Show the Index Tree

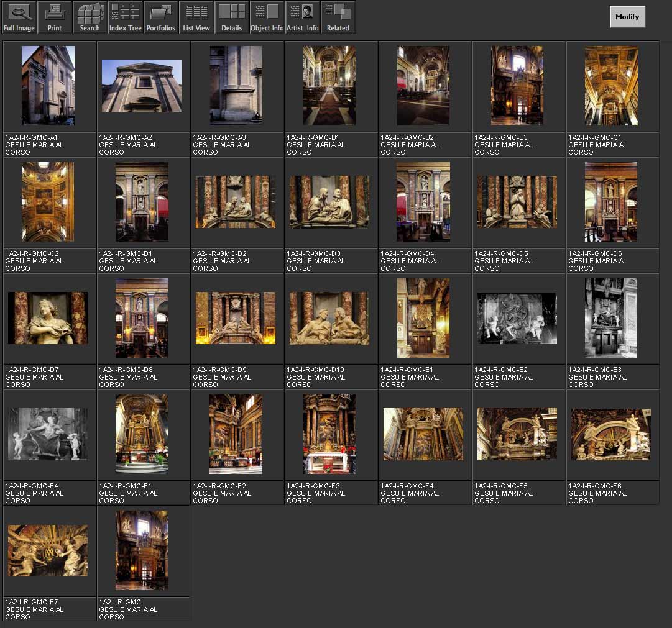(125, 17)
